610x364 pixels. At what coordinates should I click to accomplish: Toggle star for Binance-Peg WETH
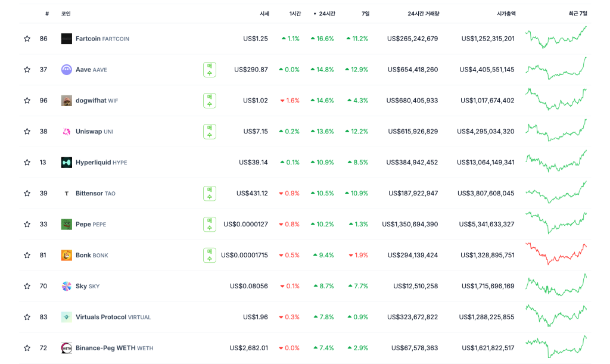click(27, 348)
